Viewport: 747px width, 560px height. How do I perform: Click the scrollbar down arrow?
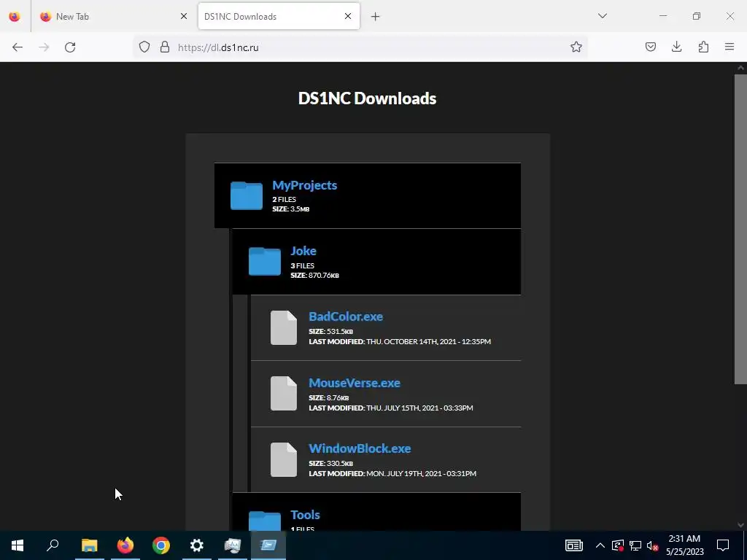click(x=740, y=525)
